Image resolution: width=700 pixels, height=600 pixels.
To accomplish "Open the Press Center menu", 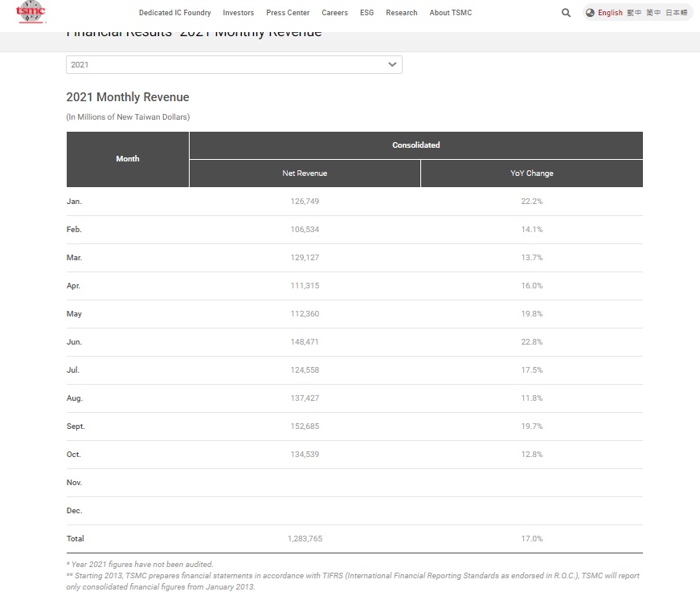I will click(287, 13).
